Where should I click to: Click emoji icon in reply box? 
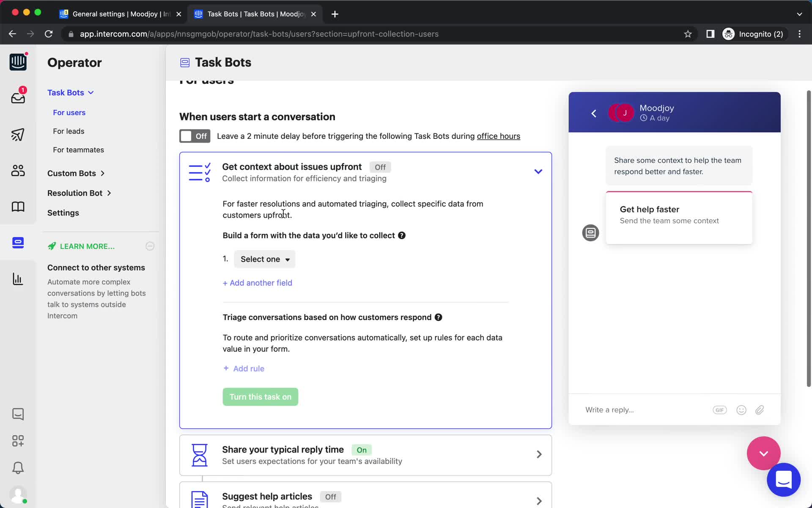point(741,410)
